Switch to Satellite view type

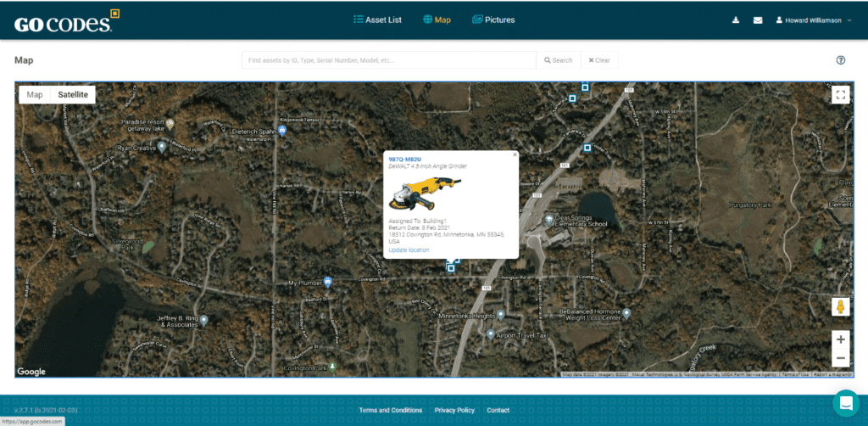coord(73,95)
